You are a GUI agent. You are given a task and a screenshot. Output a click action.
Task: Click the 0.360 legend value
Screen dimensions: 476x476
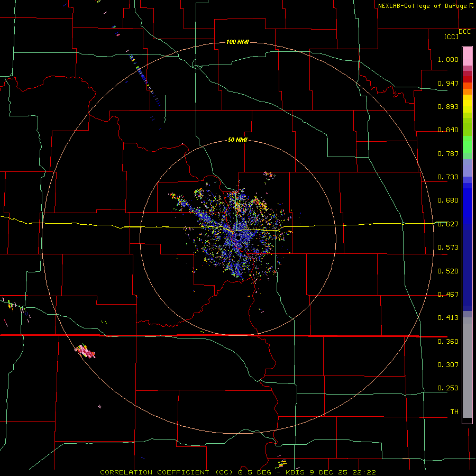point(448,342)
